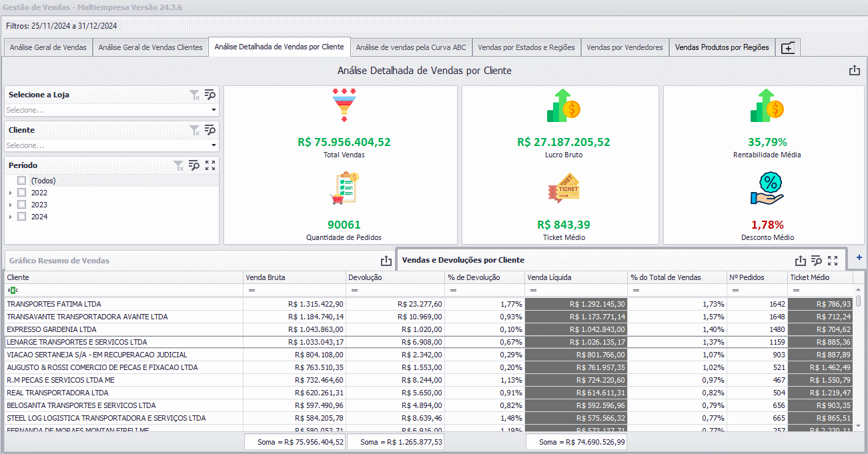Sort by the % de Devolução column header
Image resolution: width=868 pixels, height=454 pixels.
point(485,277)
